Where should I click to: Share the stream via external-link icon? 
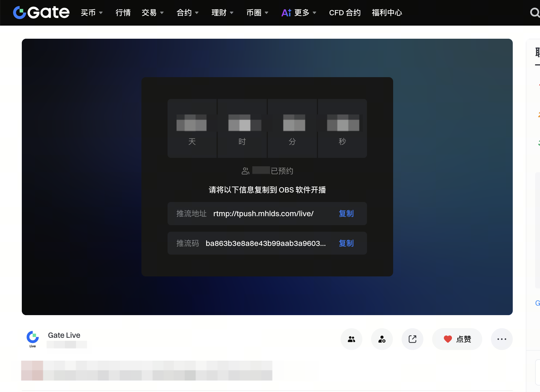click(412, 339)
